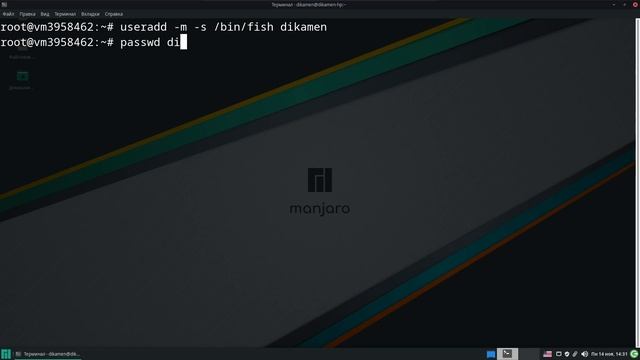Click the green circular icon in tray
This screenshot has height=360, width=640.
pyautogui.click(x=634, y=354)
